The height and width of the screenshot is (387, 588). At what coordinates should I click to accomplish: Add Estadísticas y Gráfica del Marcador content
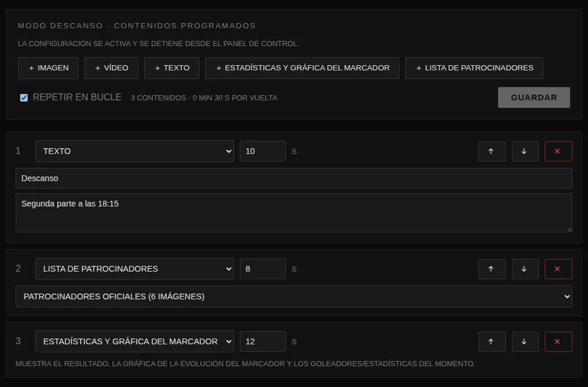pyautogui.click(x=302, y=68)
